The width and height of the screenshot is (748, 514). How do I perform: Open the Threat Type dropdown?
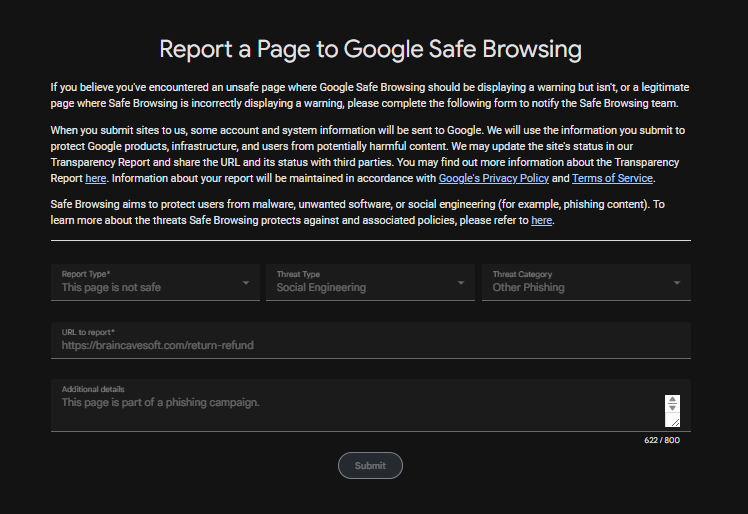coord(370,283)
